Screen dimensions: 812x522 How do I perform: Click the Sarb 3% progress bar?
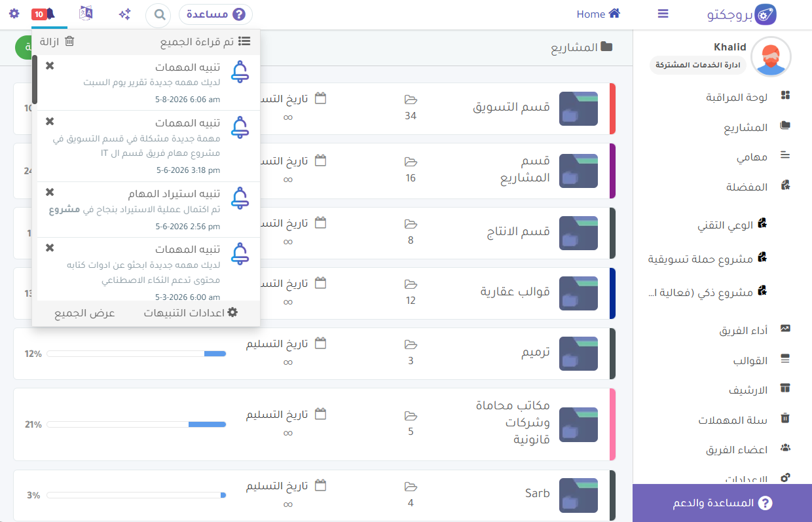[x=136, y=495]
